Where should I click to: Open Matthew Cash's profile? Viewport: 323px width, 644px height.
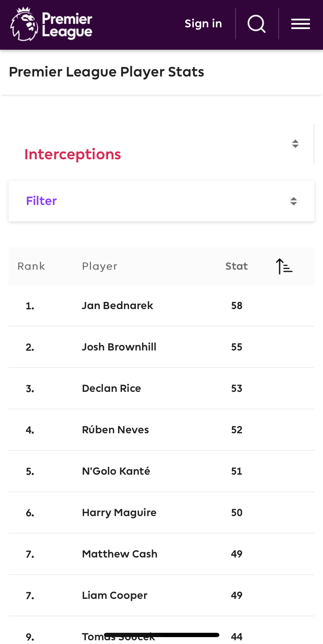pos(120,554)
